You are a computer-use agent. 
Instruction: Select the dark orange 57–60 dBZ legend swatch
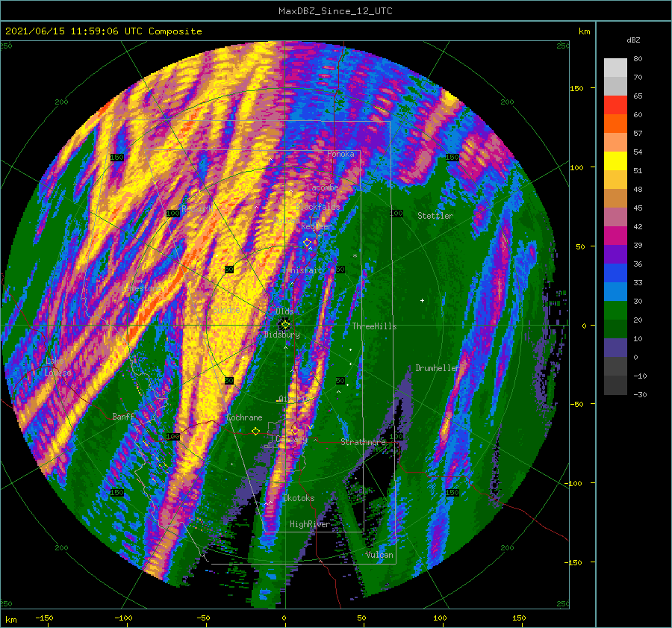[x=615, y=124]
